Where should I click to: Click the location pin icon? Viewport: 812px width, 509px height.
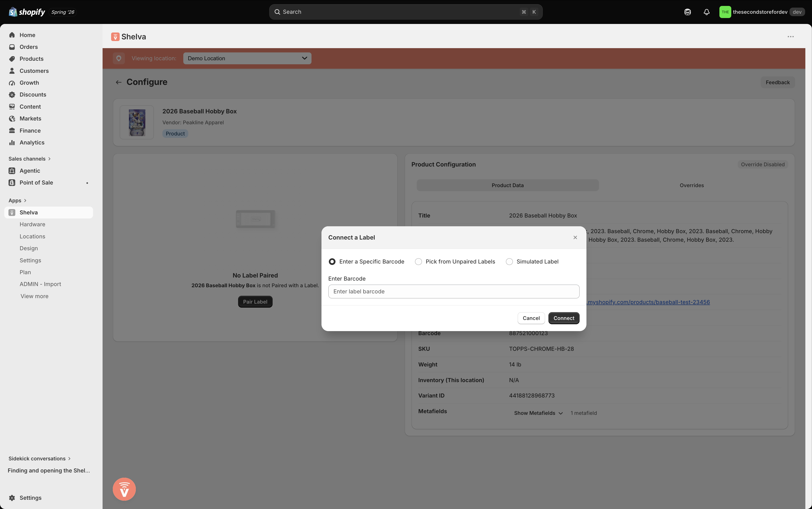[x=119, y=58]
